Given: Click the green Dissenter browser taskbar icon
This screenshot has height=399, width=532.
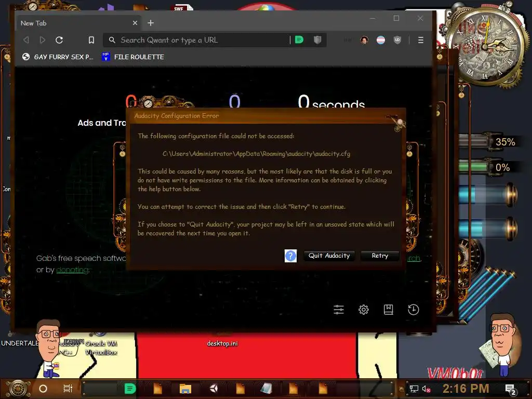Looking at the screenshot, I should tap(130, 389).
